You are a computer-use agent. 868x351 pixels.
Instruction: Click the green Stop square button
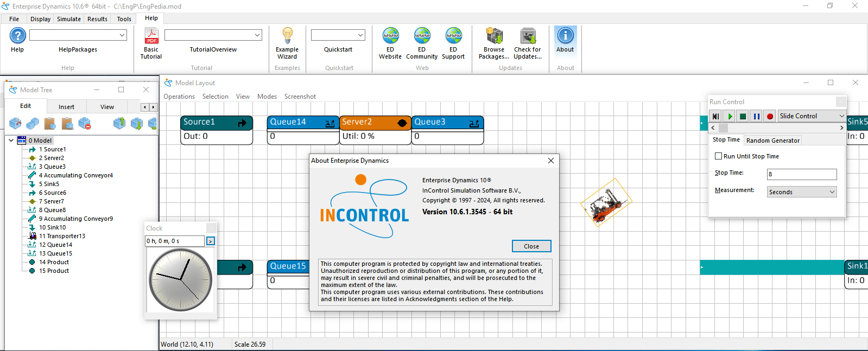[743, 116]
